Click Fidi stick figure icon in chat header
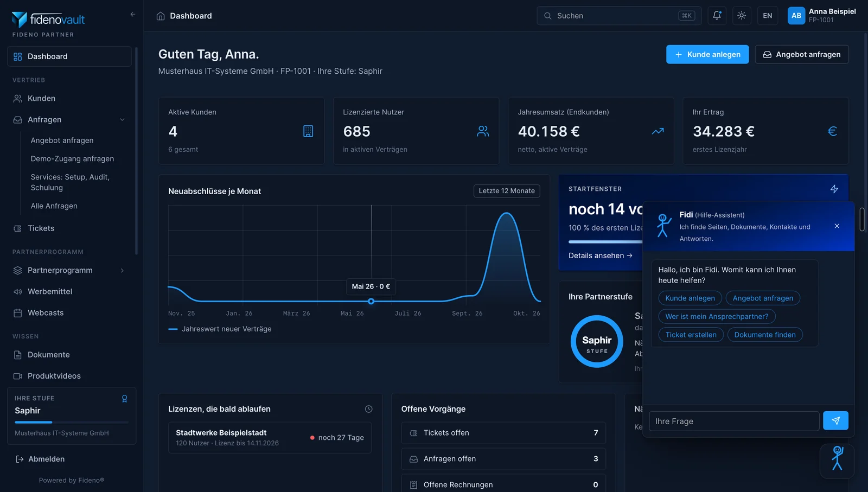Image resolution: width=868 pixels, height=492 pixels. click(x=663, y=226)
